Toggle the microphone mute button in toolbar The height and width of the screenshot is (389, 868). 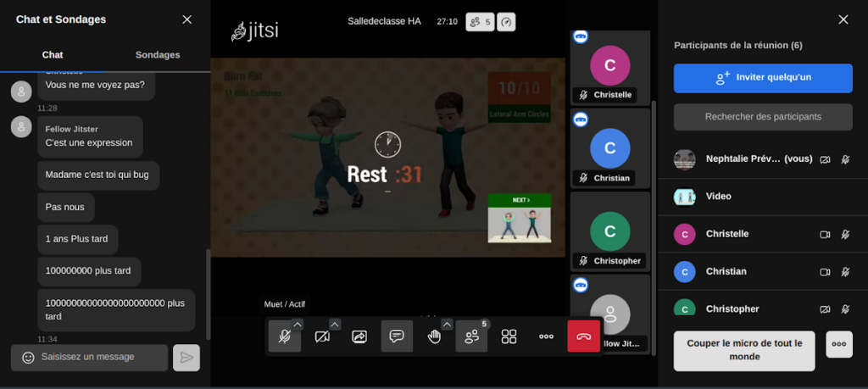[x=285, y=336]
